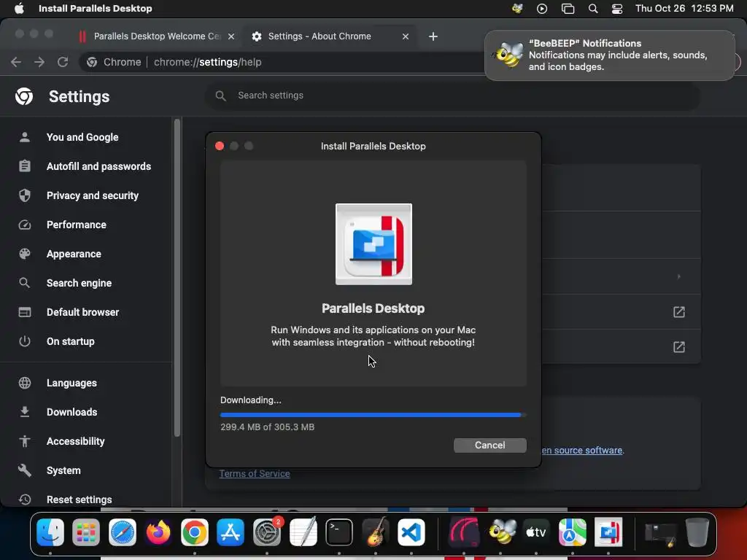747x560 pixels.
Task: Go forward in Chrome
Action: 39,62
